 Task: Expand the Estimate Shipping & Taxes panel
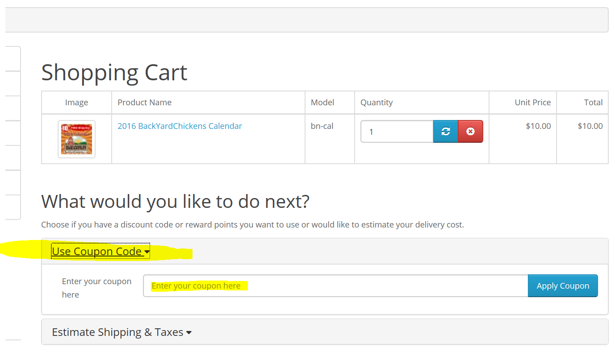pyautogui.click(x=117, y=332)
